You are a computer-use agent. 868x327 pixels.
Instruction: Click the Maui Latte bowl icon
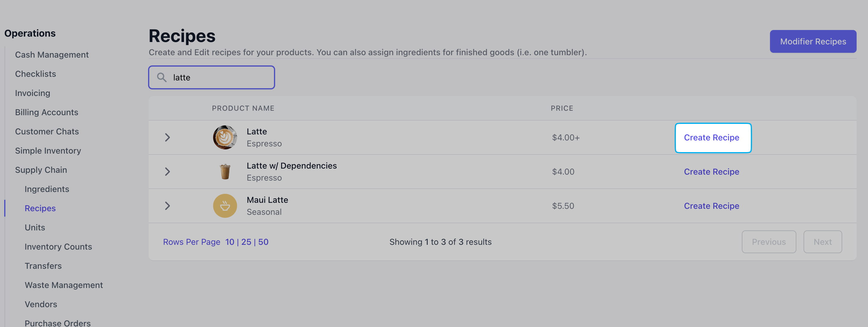(x=225, y=205)
